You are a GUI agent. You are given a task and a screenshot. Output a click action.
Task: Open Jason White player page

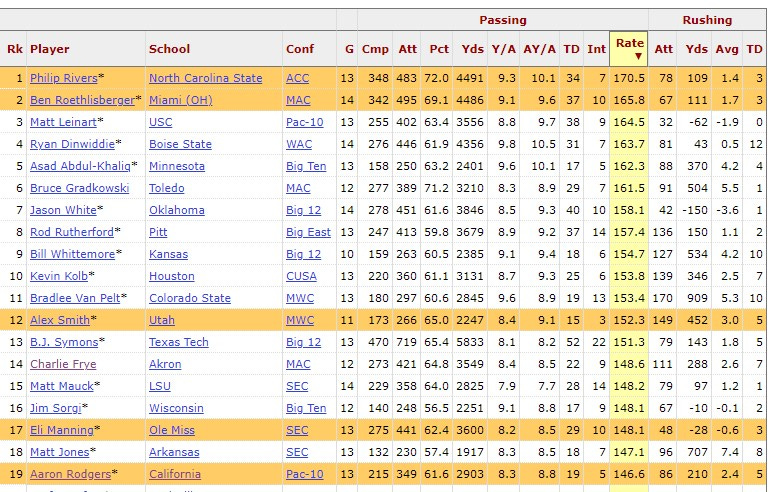(x=63, y=210)
